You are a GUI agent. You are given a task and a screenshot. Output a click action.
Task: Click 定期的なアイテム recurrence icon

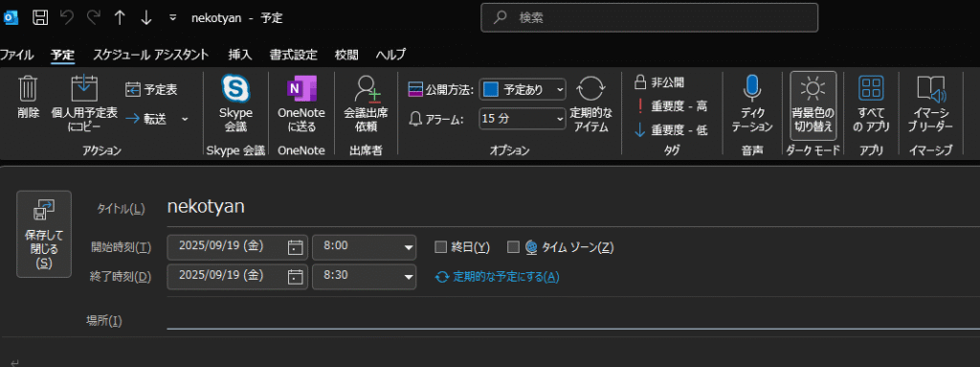[x=590, y=88]
